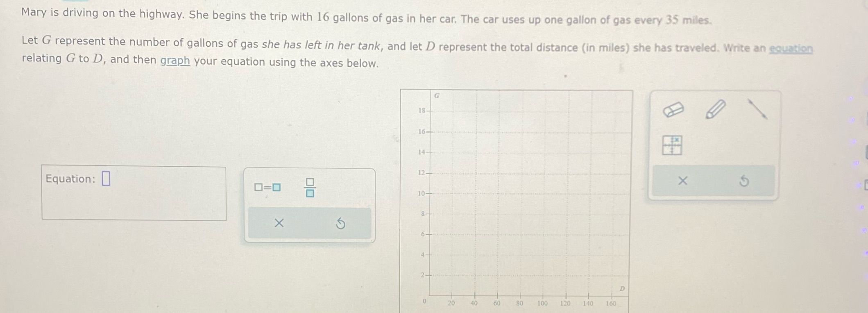Viewport: 868px width, 313px height.
Task: Click the fraction denominator box
Action: click(310, 193)
